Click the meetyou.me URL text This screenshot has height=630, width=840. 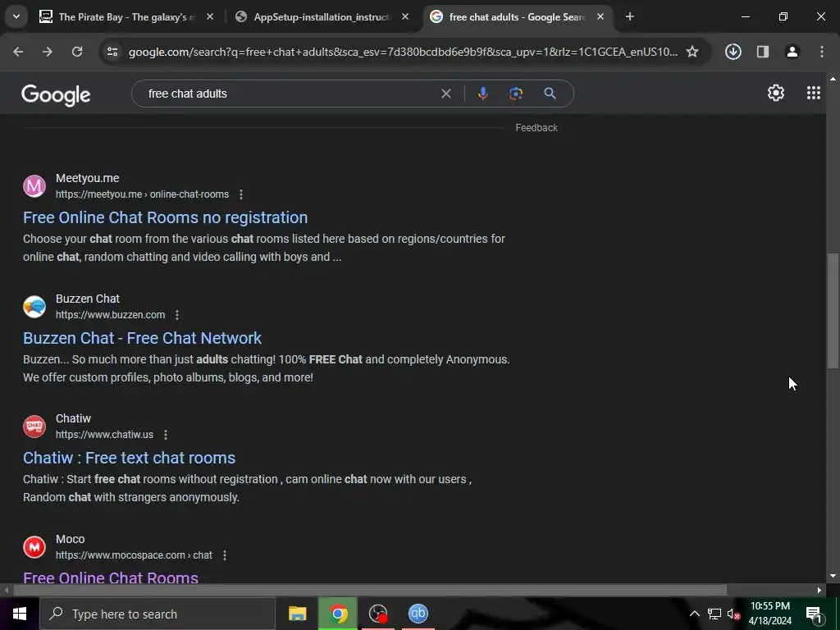pos(142,194)
